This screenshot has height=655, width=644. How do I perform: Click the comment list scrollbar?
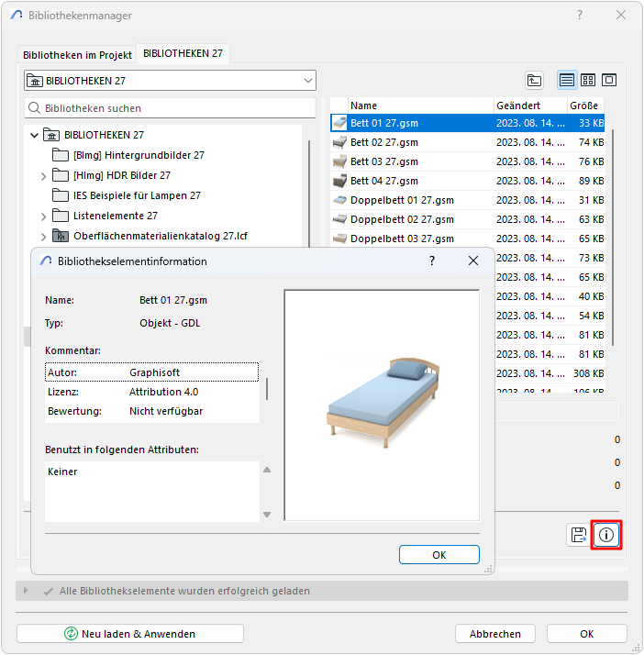[x=267, y=389]
